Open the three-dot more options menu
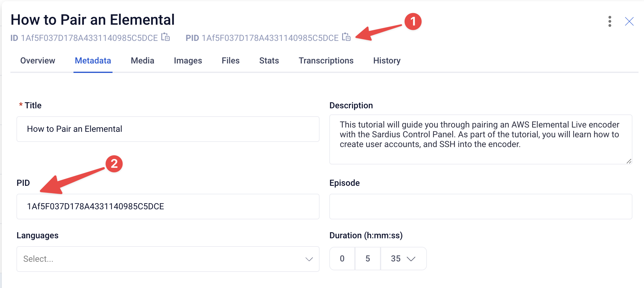Image resolution: width=644 pixels, height=288 pixels. [x=610, y=21]
